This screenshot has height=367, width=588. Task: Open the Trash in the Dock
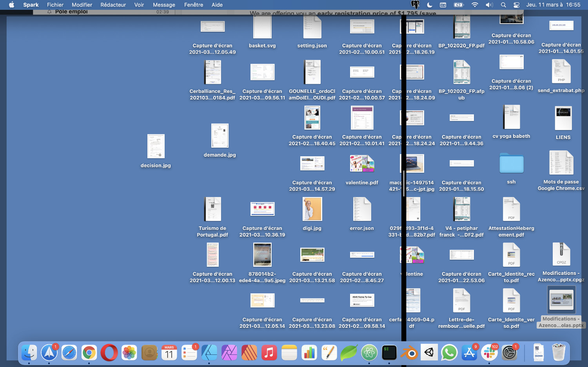559,352
